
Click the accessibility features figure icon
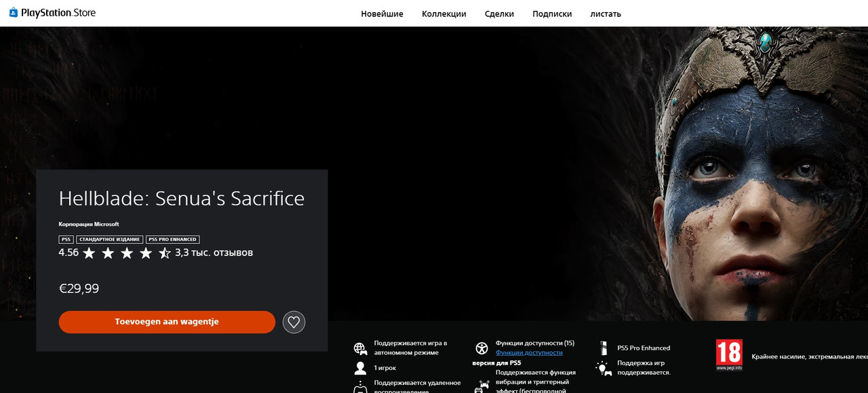(x=481, y=348)
